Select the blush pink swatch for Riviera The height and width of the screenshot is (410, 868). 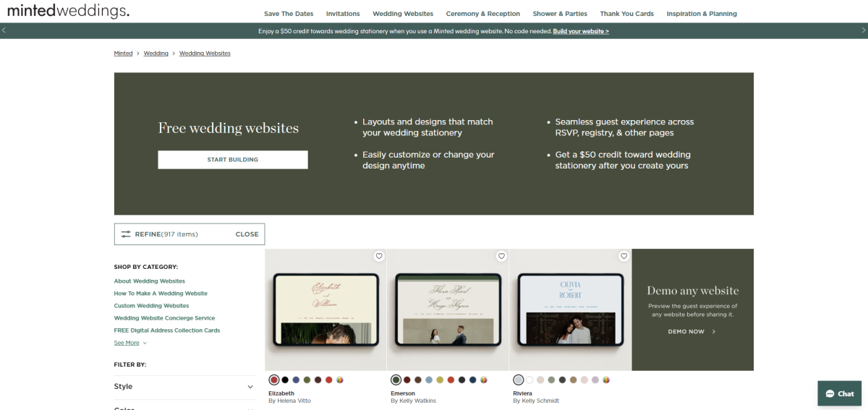tap(584, 380)
